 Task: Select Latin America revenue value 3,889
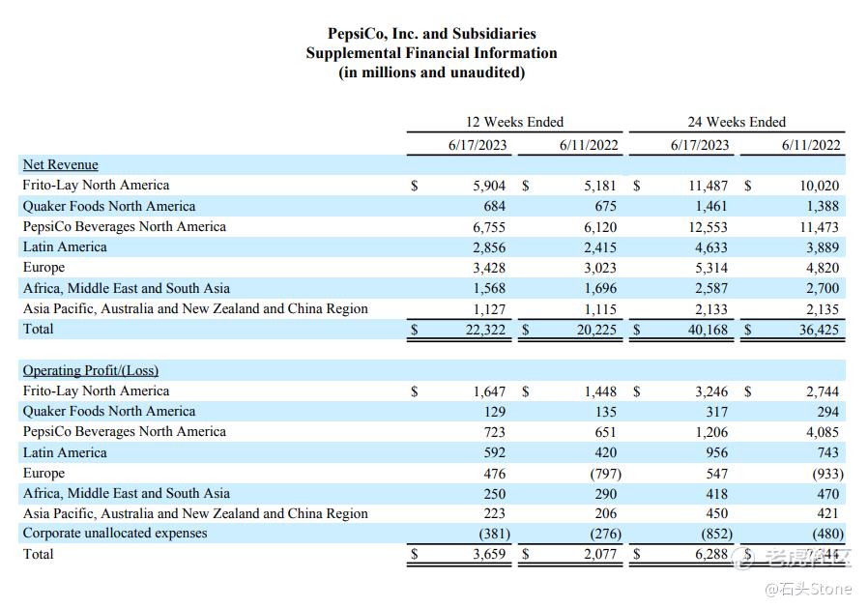[x=823, y=248]
